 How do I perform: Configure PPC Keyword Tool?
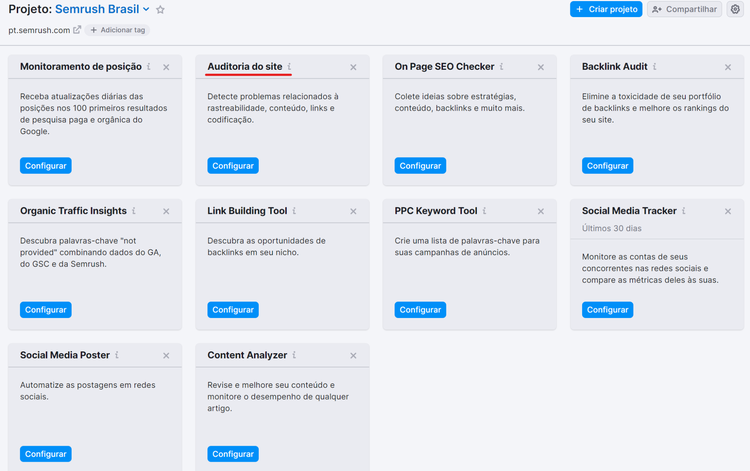coord(420,309)
